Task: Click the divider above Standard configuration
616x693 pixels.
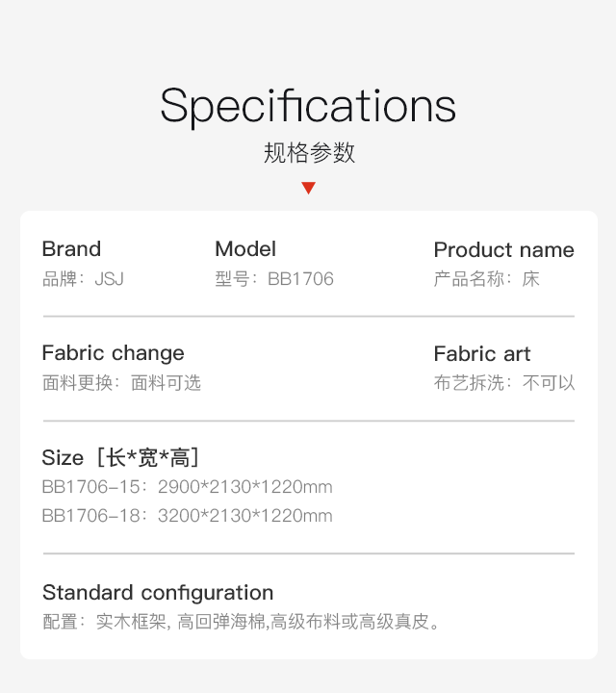Action: pyautogui.click(x=309, y=553)
